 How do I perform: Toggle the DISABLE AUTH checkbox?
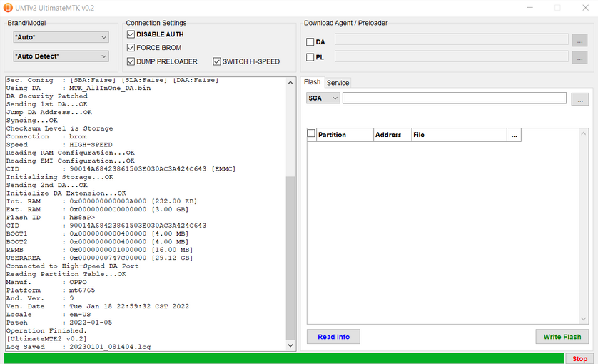coord(131,34)
